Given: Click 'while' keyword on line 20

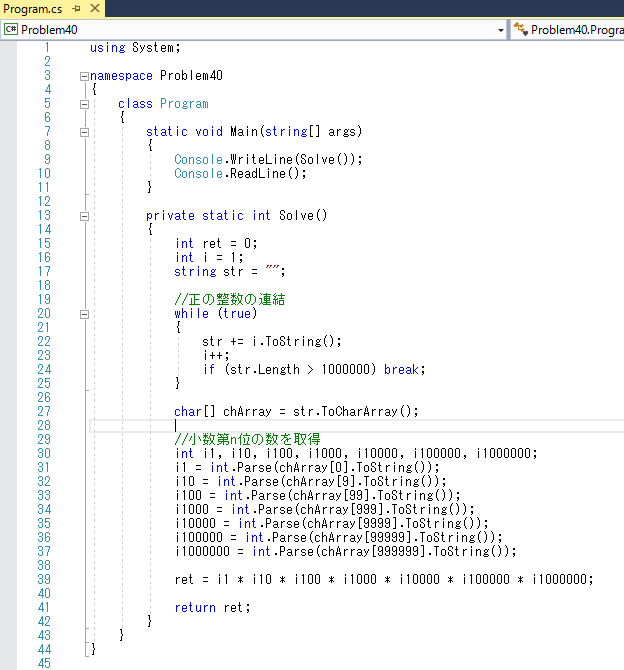Looking at the screenshot, I should (191, 313).
